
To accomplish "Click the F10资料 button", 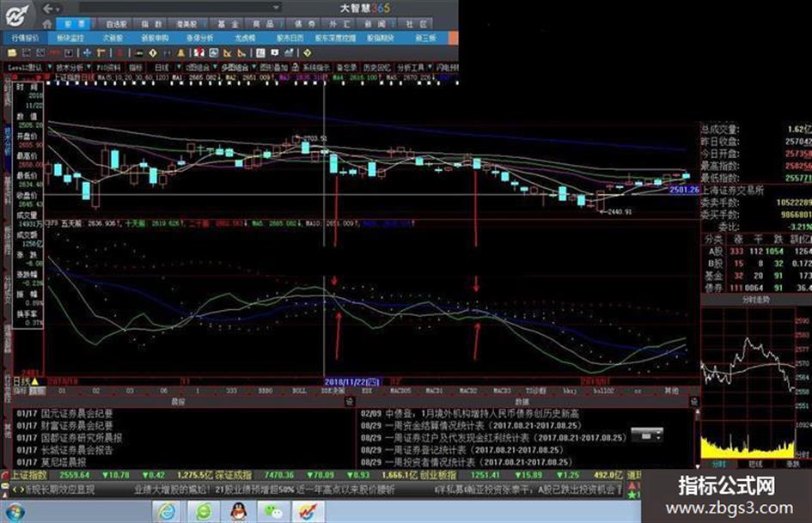I will click(x=109, y=67).
